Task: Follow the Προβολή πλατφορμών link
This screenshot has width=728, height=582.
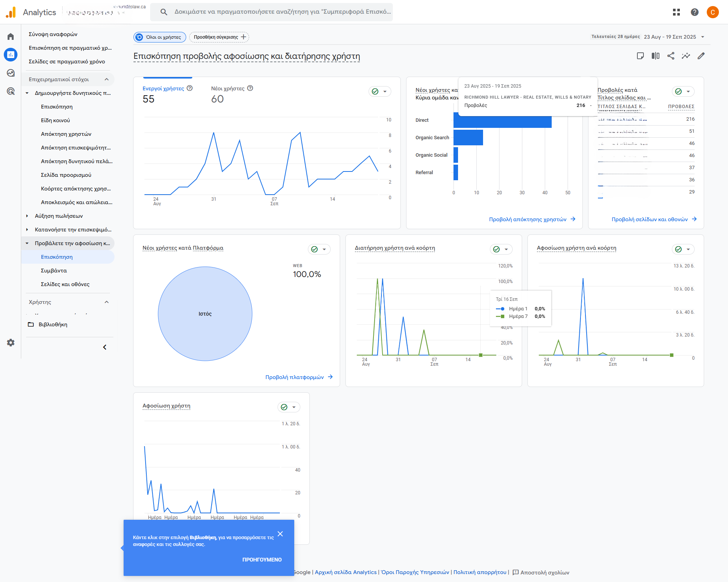Action: pyautogui.click(x=295, y=377)
